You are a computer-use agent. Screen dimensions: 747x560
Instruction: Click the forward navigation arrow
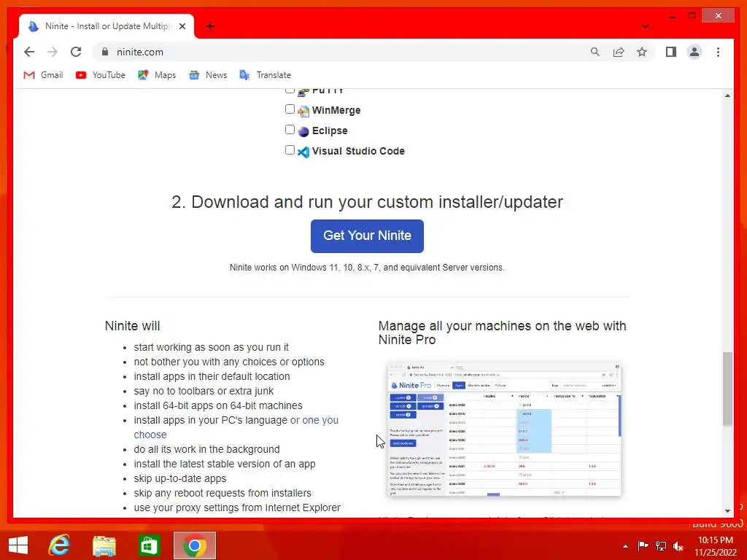(53, 52)
